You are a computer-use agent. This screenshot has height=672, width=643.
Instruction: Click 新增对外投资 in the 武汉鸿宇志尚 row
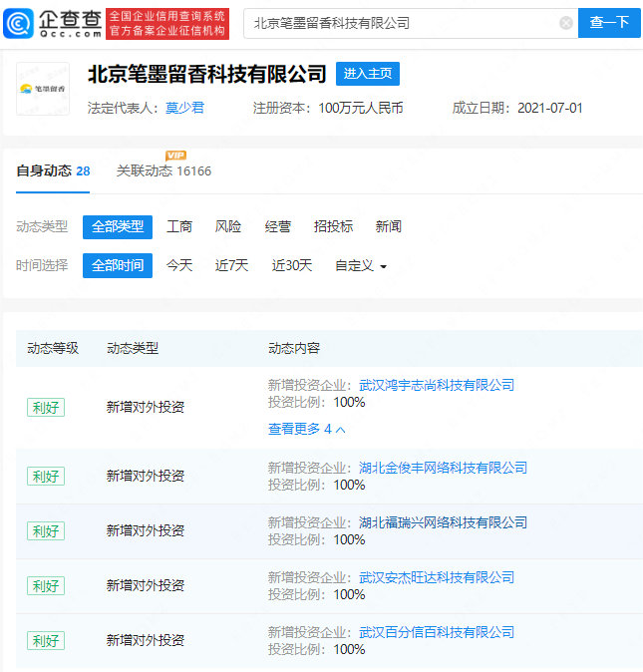pyautogui.click(x=146, y=407)
